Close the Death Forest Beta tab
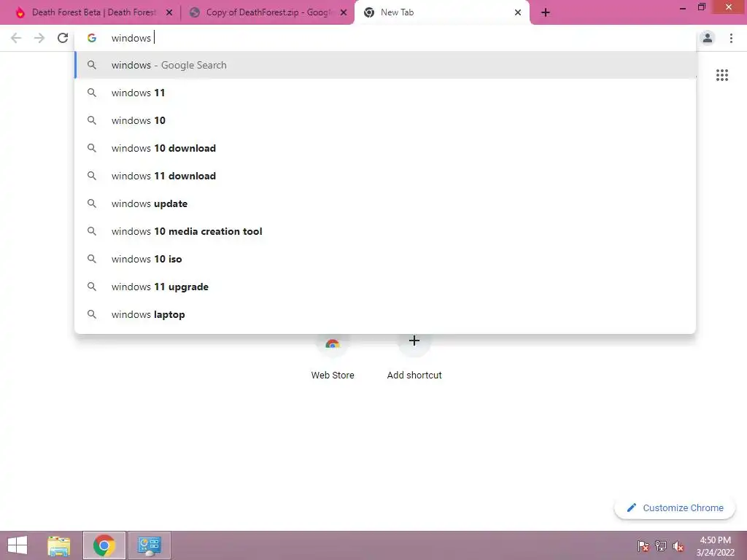The height and width of the screenshot is (560, 747). coord(169,12)
